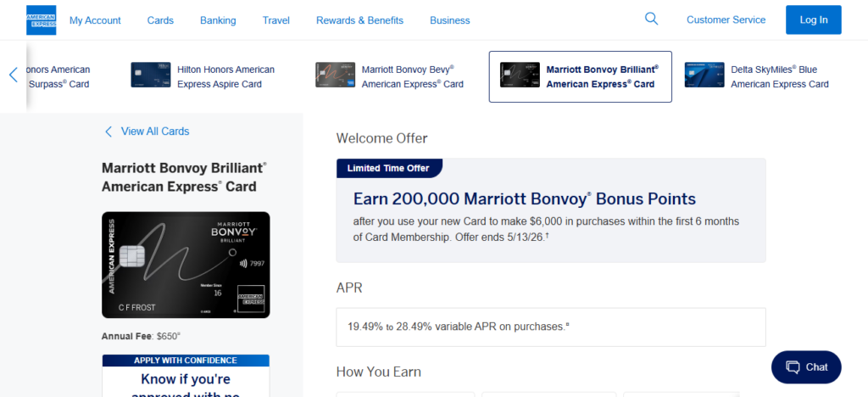Click the chat bubble icon

coord(793,367)
